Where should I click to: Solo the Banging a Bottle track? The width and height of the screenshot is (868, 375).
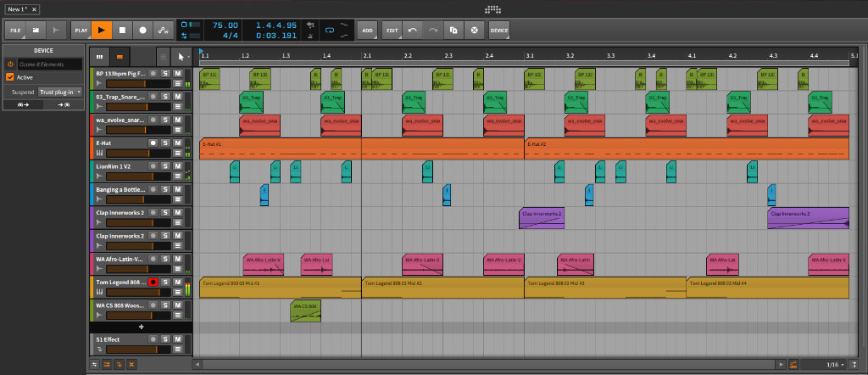(x=165, y=189)
